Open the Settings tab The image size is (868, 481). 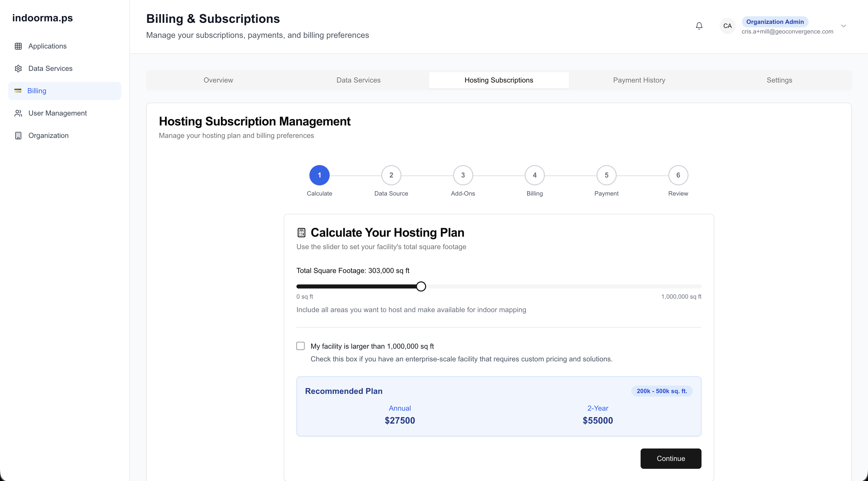tap(779, 80)
